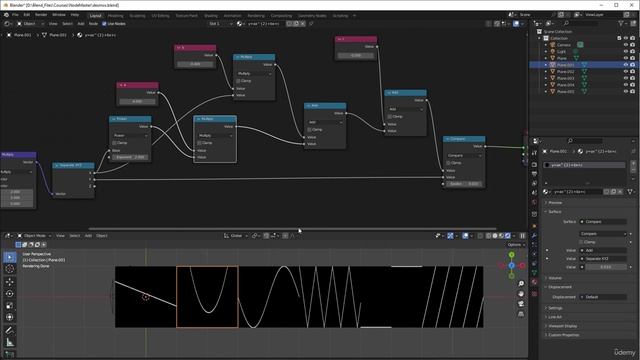
Task: Select the Cursor tool in viewport toolbar
Action: pos(10,269)
